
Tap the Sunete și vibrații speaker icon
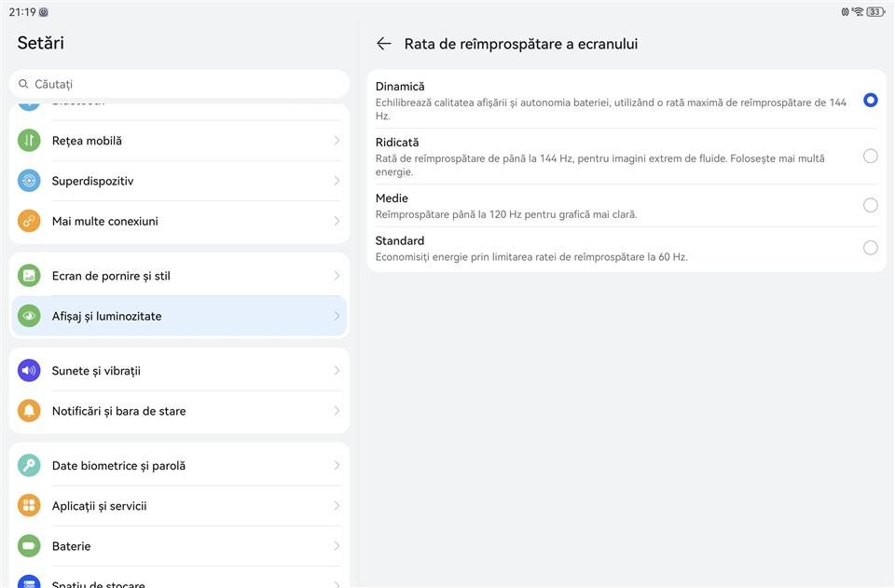[29, 371]
